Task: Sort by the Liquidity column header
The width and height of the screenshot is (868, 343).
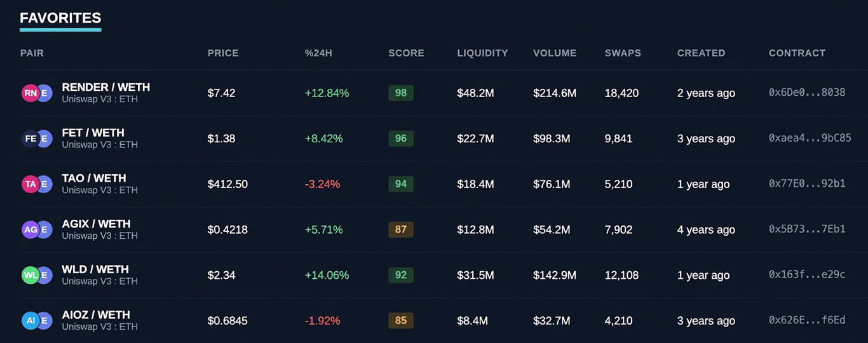Action: [482, 53]
